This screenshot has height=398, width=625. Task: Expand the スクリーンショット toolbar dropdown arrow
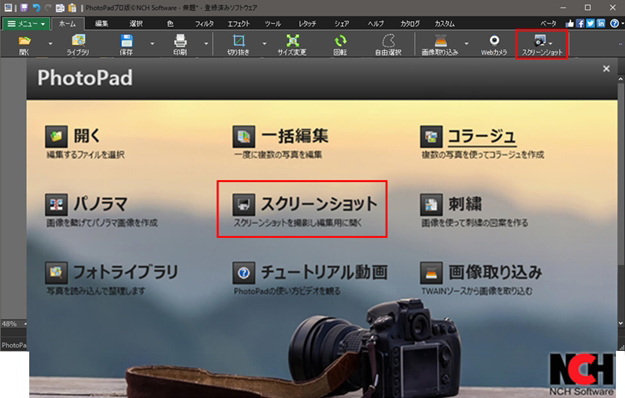(x=551, y=43)
